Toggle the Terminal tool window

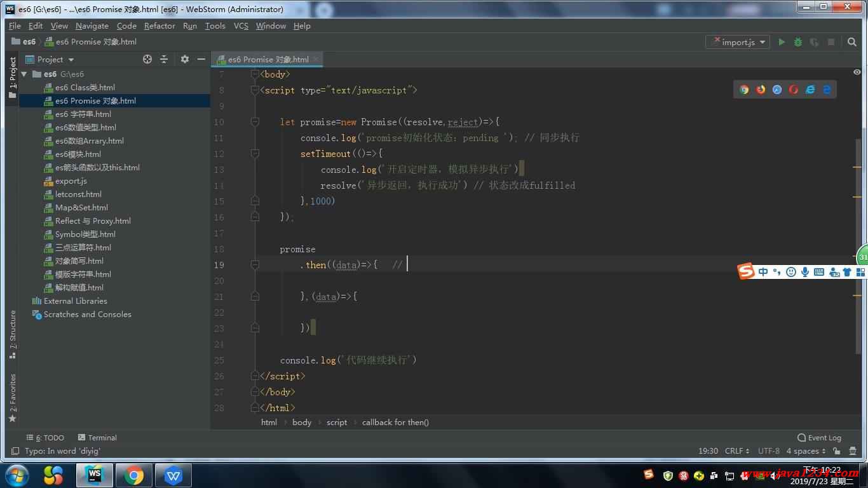[x=97, y=438]
